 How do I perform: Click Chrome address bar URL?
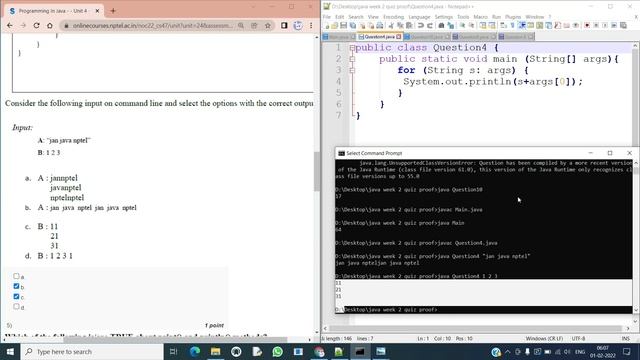(153, 25)
